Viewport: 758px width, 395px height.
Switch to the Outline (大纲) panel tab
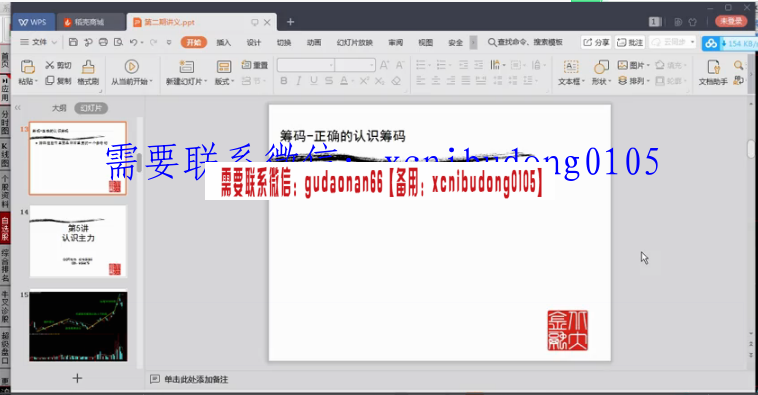click(59, 108)
